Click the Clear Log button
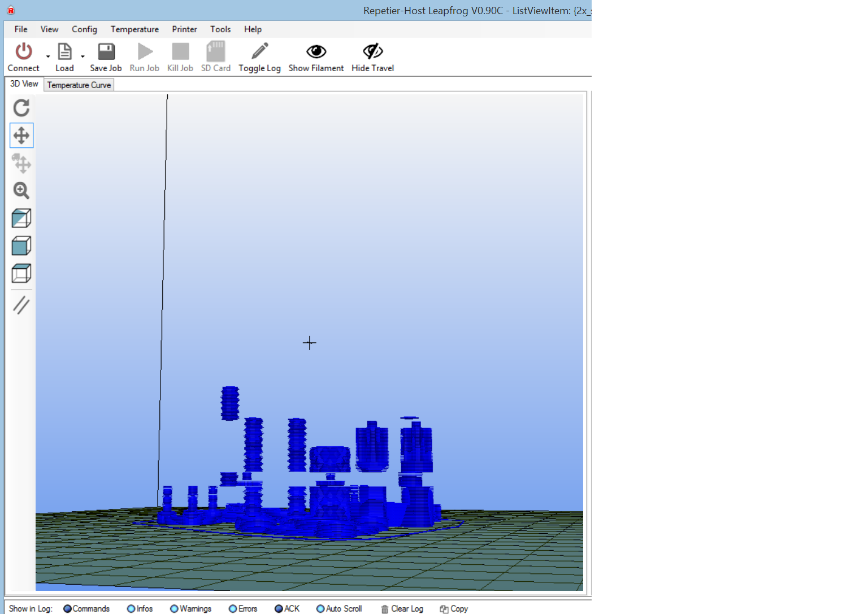The image size is (868, 614). [x=402, y=608]
